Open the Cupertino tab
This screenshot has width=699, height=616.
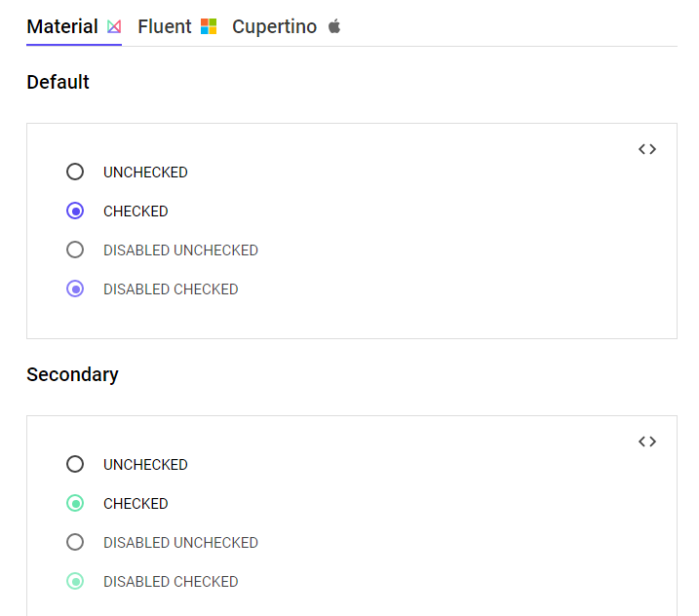tap(274, 27)
